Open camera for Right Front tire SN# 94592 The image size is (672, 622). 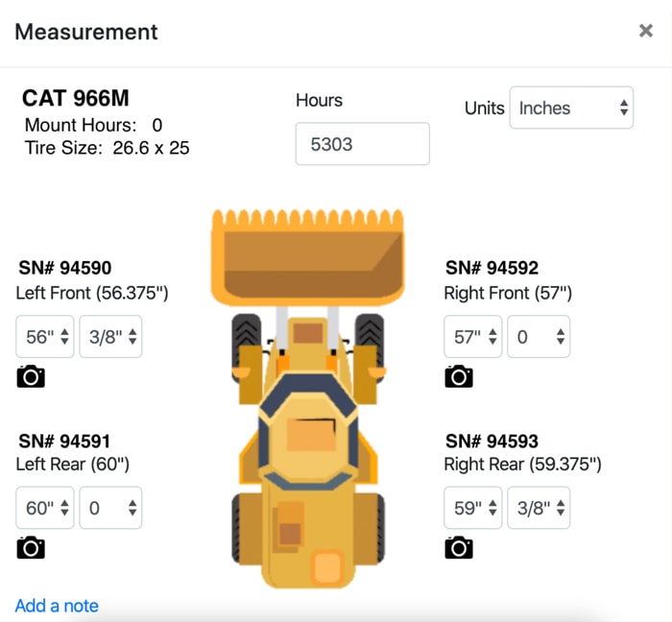[x=459, y=376]
